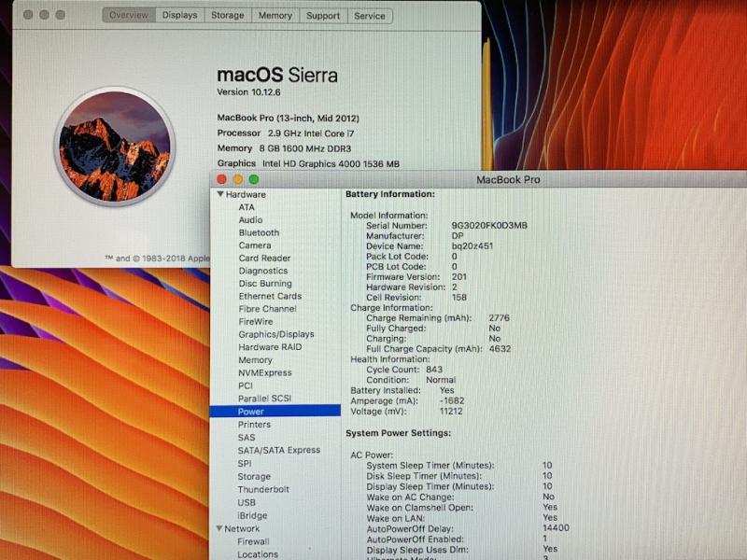Open Thunderbolt in the hardware list
This screenshot has width=747, height=560.
pyautogui.click(x=262, y=489)
